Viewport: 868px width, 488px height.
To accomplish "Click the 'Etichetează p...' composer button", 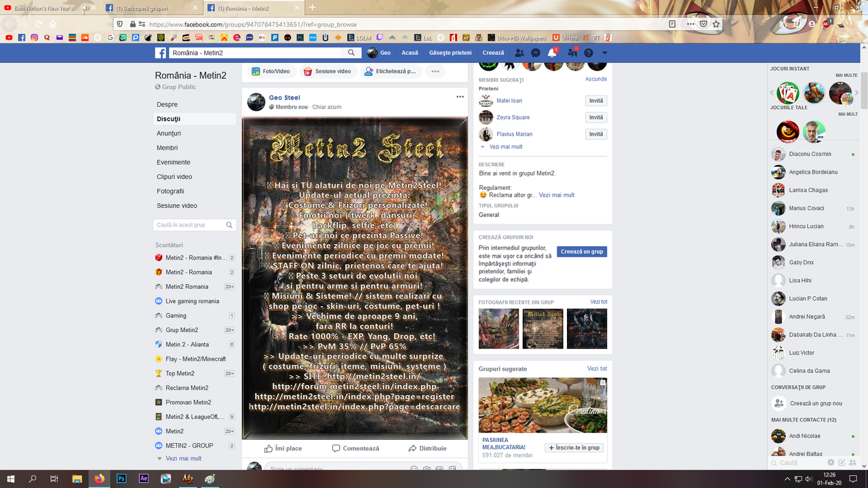I will tap(390, 71).
